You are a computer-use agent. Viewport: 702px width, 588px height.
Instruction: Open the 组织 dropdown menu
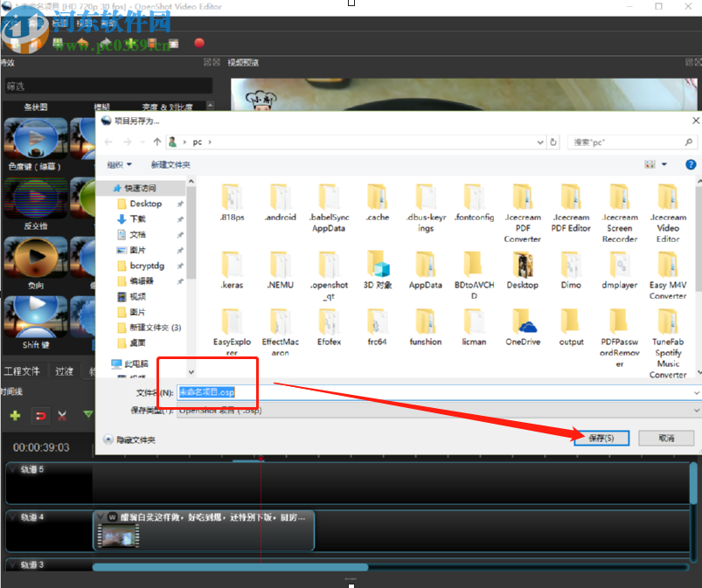[x=120, y=164]
